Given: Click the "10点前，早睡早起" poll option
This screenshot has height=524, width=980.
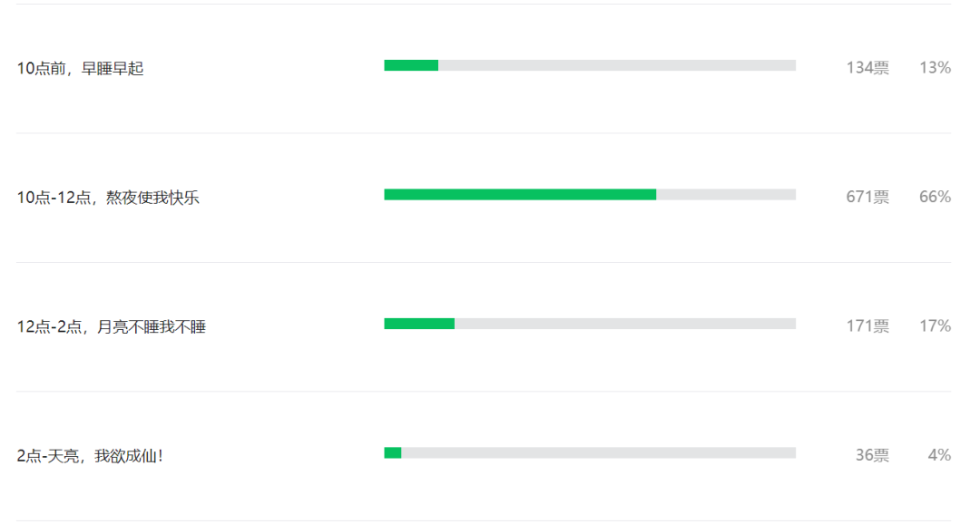Looking at the screenshot, I should (x=80, y=68).
